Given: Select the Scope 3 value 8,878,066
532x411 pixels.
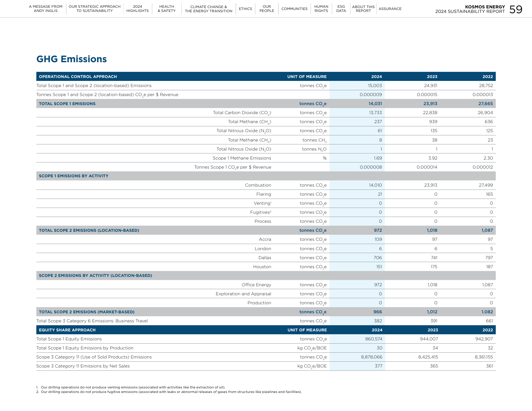Looking at the screenshot, I should pos(372,357).
